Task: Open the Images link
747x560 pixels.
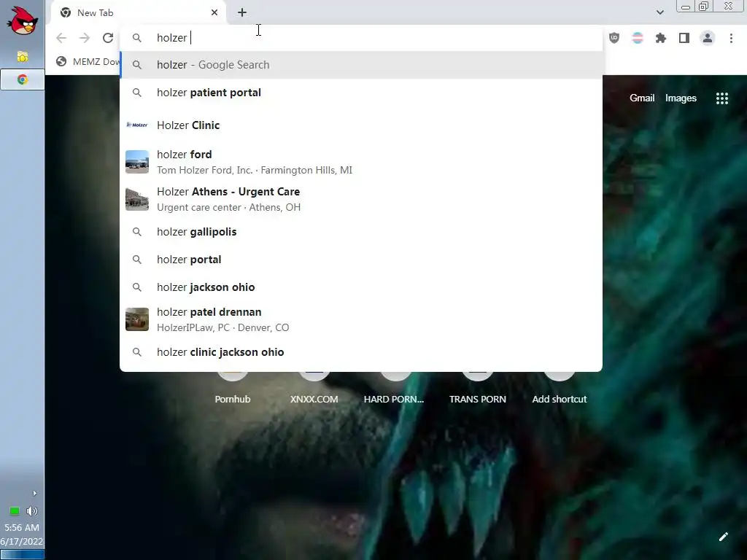Action: click(681, 98)
